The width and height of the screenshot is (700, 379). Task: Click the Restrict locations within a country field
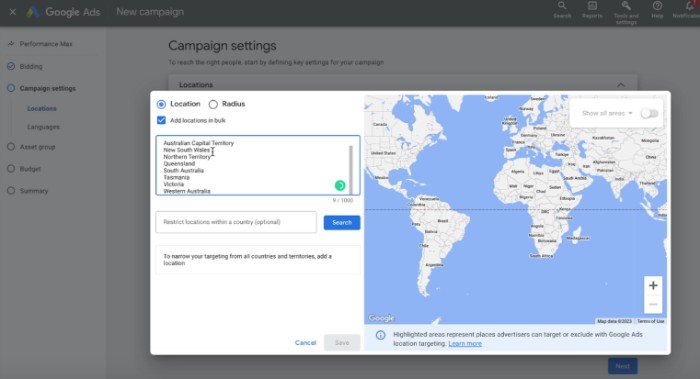tap(236, 222)
